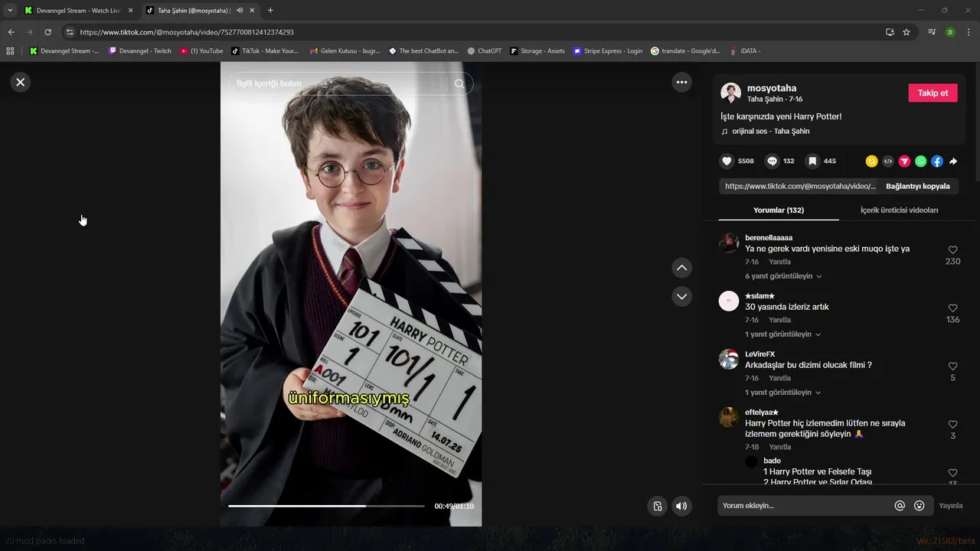
Task: Get embed code via code icon
Action: [888, 161]
